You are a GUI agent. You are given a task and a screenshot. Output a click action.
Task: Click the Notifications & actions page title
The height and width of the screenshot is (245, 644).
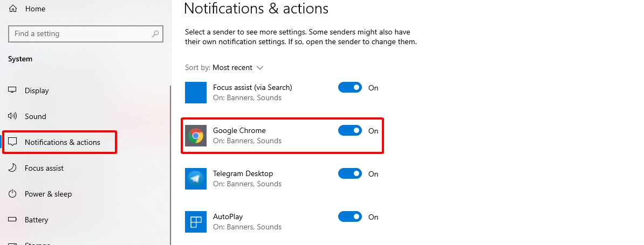(256, 8)
